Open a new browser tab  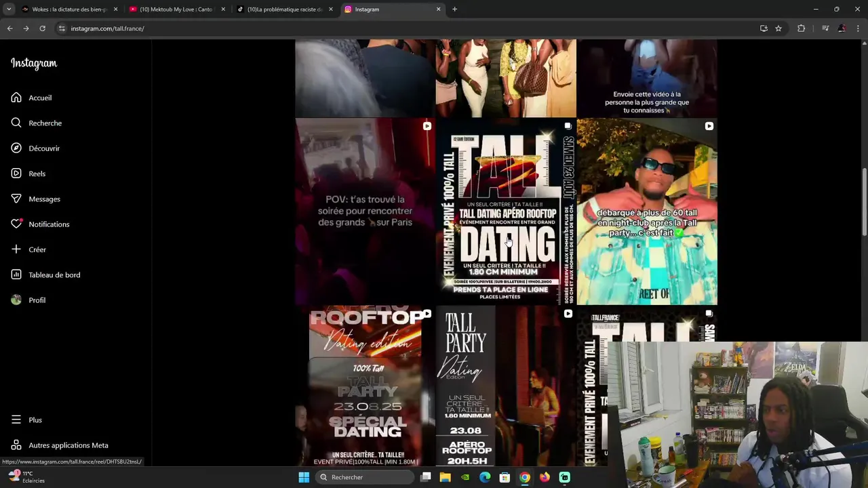tap(454, 9)
